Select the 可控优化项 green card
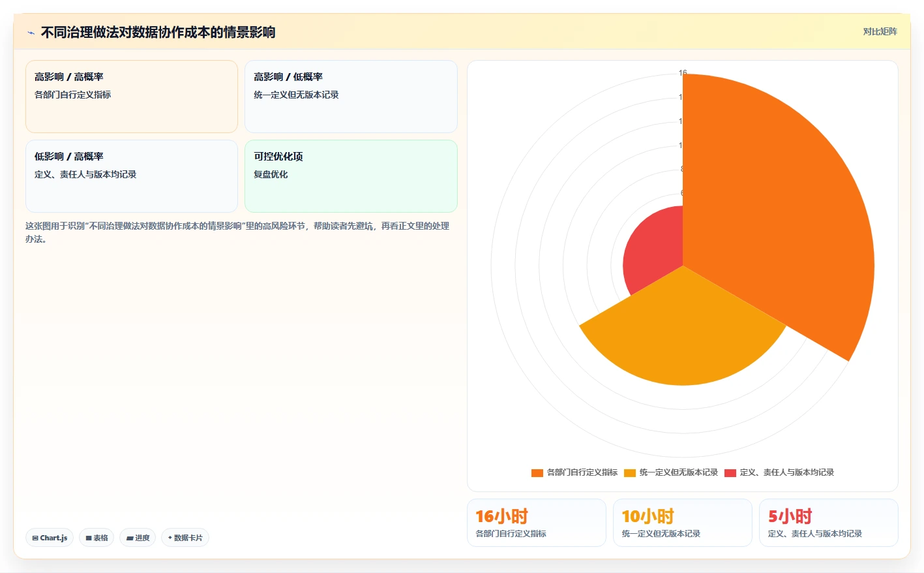 point(351,176)
